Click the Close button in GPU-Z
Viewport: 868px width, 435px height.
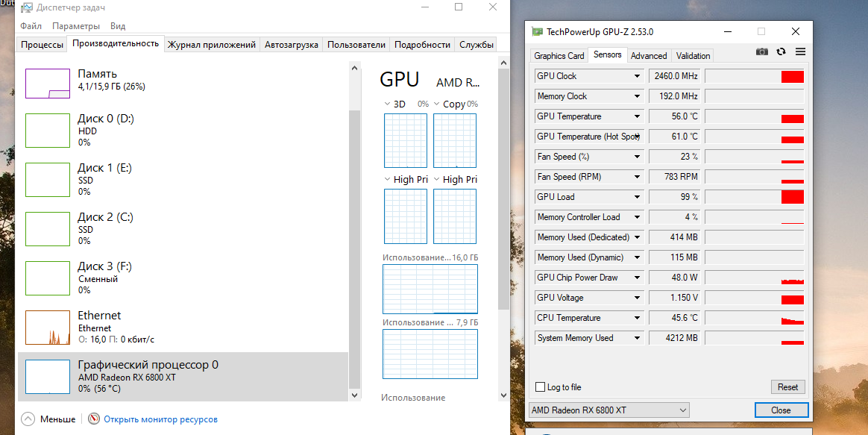781,410
